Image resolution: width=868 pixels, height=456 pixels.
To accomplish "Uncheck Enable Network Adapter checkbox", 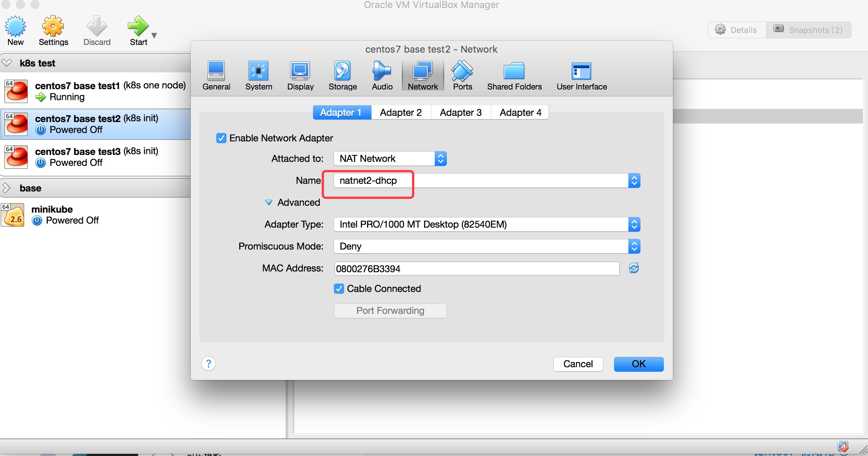I will [x=221, y=138].
